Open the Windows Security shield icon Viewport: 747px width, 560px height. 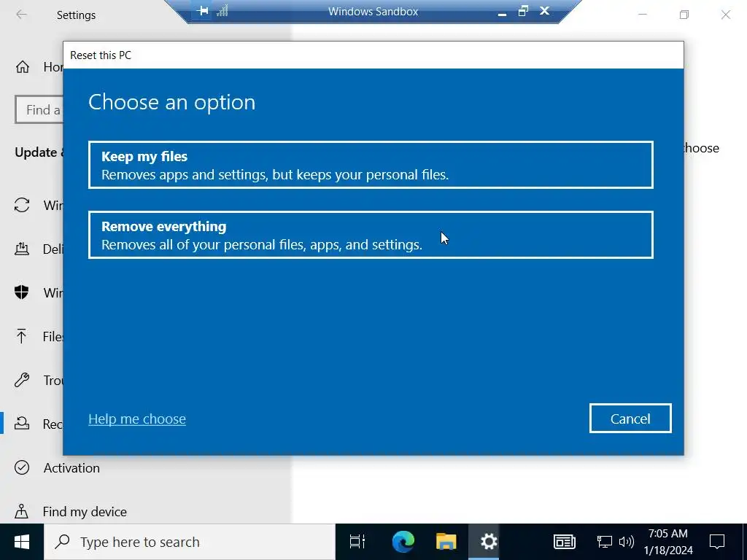tap(21, 292)
